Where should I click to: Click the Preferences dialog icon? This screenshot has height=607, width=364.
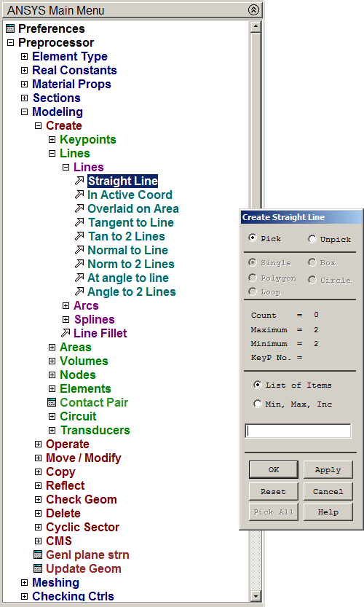10,28
